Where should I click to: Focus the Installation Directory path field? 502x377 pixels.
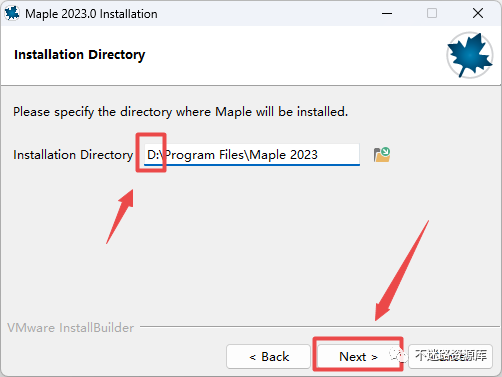pyautogui.click(x=252, y=155)
